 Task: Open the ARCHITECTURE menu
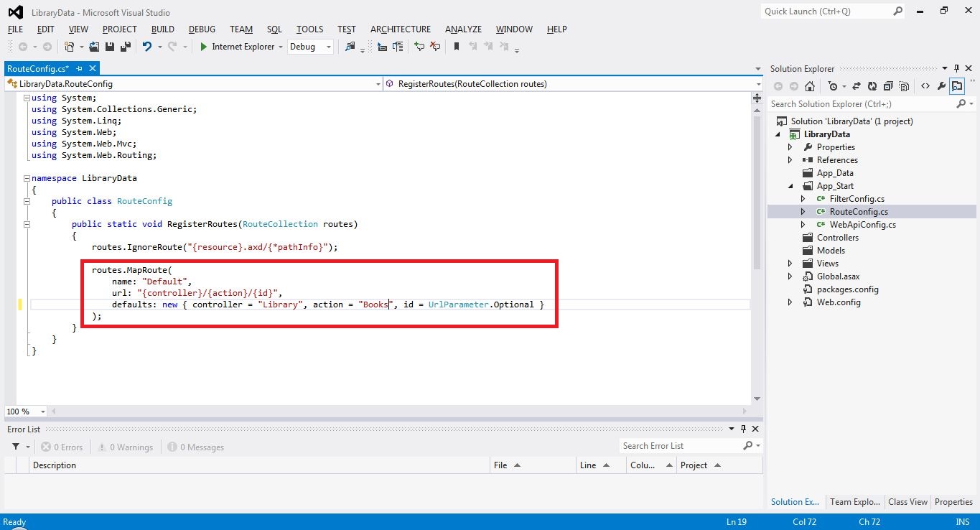point(401,29)
